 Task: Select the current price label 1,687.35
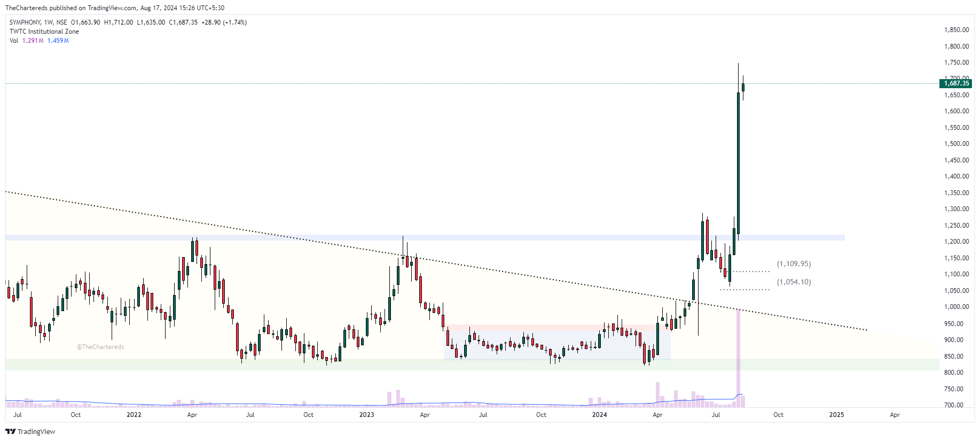955,83
